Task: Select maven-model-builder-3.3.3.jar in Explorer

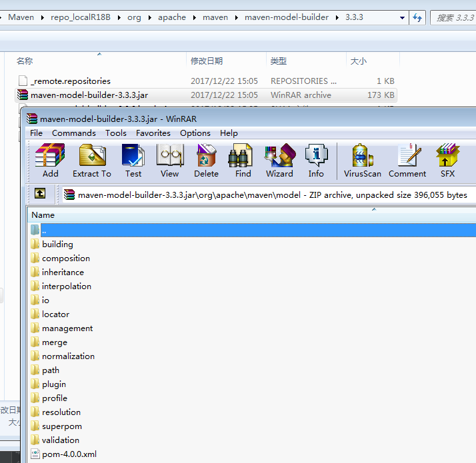Action: pyautogui.click(x=206, y=95)
